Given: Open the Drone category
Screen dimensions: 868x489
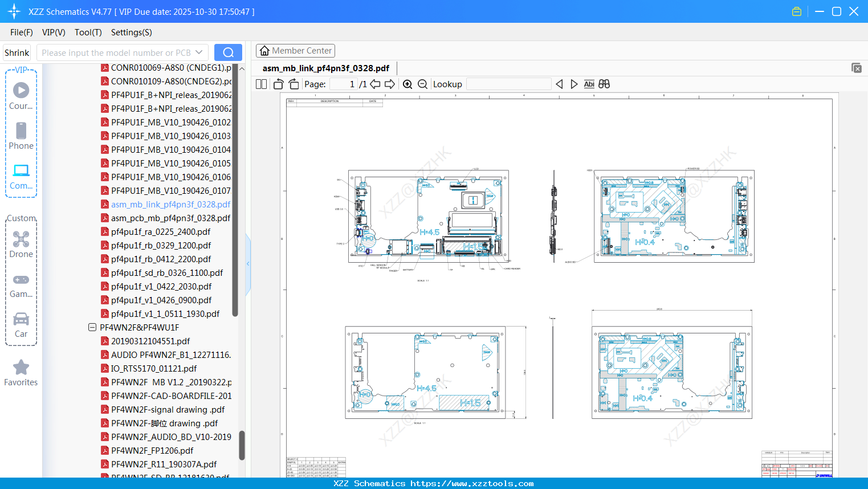Looking at the screenshot, I should pyautogui.click(x=21, y=244).
